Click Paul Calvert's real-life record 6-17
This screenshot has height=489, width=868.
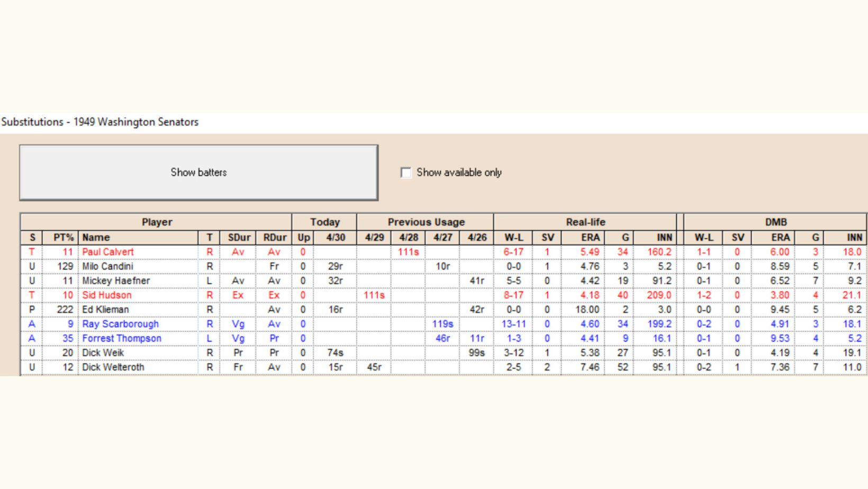click(x=513, y=252)
